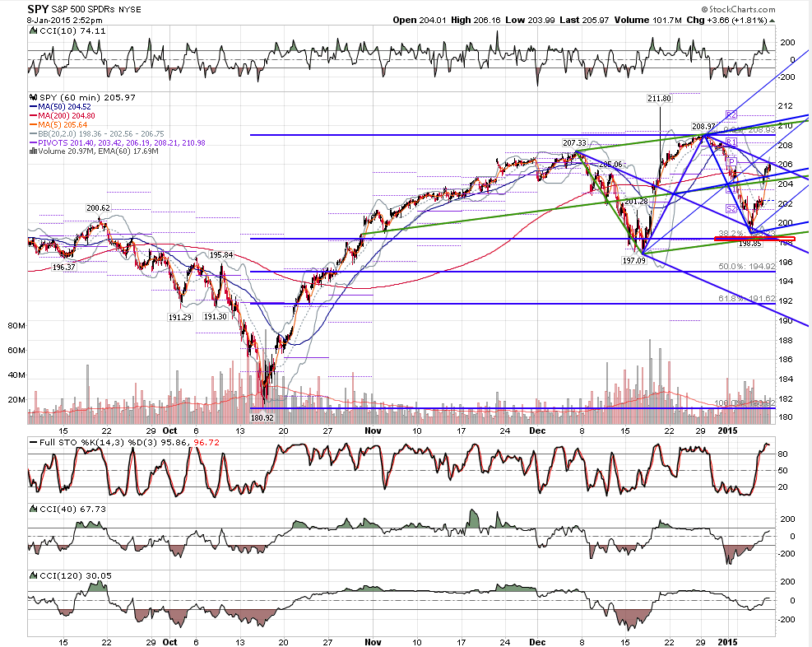The image size is (812, 647).
Task: Click the 'CCI(120) 30.05' label text
Action: coord(76,576)
